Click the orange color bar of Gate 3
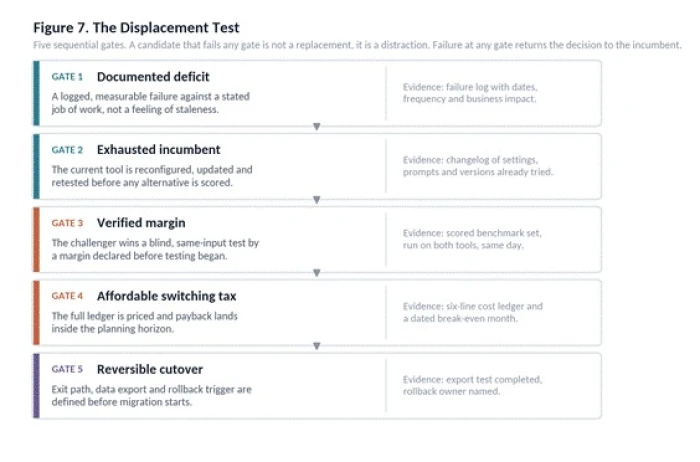Image resolution: width=700 pixels, height=462 pixels. [36, 240]
